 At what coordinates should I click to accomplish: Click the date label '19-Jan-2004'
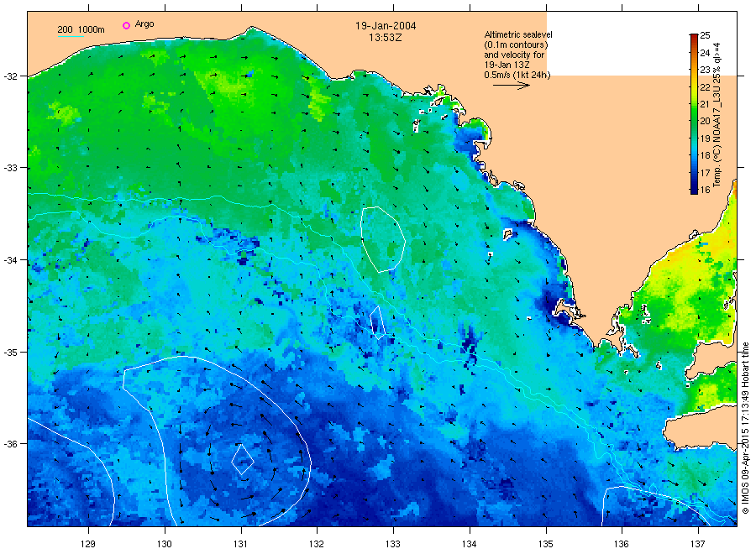[x=386, y=26]
